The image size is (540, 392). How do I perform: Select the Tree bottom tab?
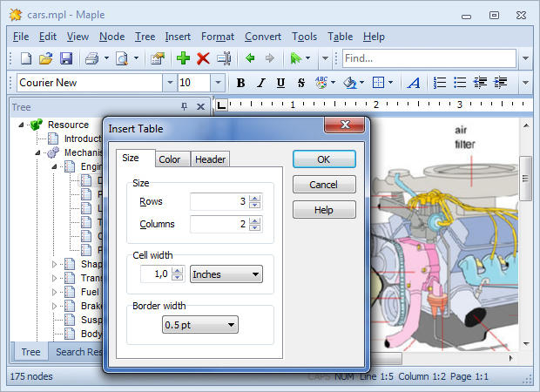[x=30, y=352]
